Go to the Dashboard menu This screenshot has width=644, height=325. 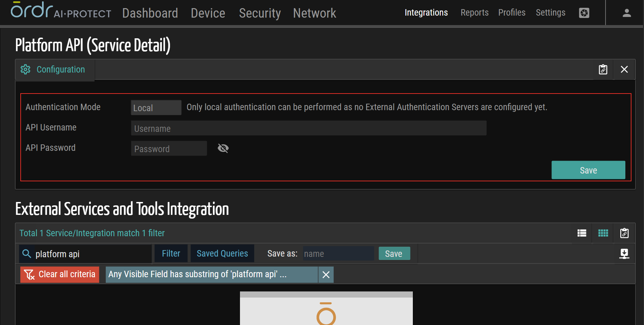(x=150, y=13)
